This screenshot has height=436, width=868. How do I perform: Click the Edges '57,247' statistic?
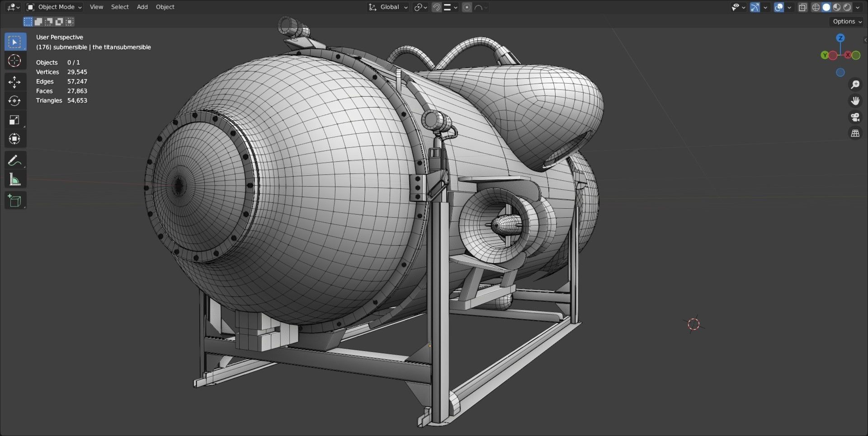77,81
